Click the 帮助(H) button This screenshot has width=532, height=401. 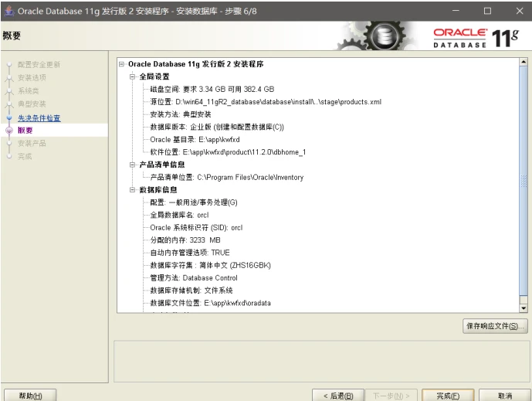click(31, 396)
